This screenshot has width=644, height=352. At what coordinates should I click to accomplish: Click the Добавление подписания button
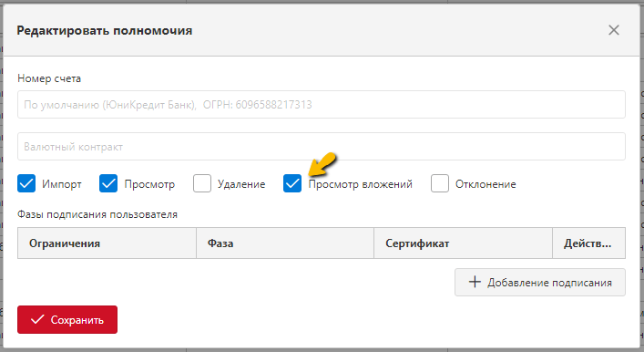(539, 283)
